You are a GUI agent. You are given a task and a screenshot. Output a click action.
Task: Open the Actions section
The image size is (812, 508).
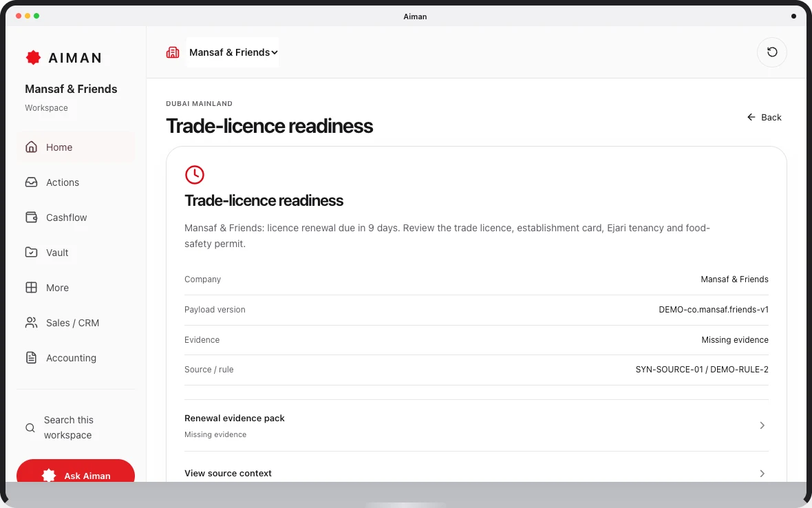click(x=76, y=182)
